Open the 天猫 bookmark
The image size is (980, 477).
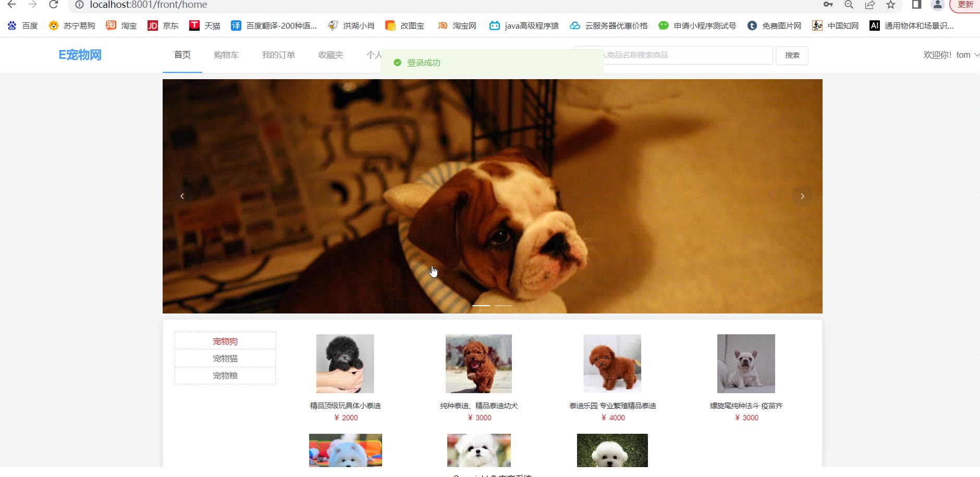[205, 26]
